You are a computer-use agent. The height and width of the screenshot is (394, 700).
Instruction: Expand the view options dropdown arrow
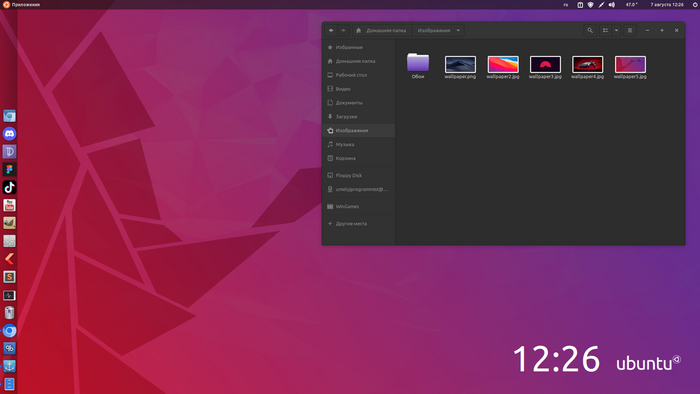[617, 30]
